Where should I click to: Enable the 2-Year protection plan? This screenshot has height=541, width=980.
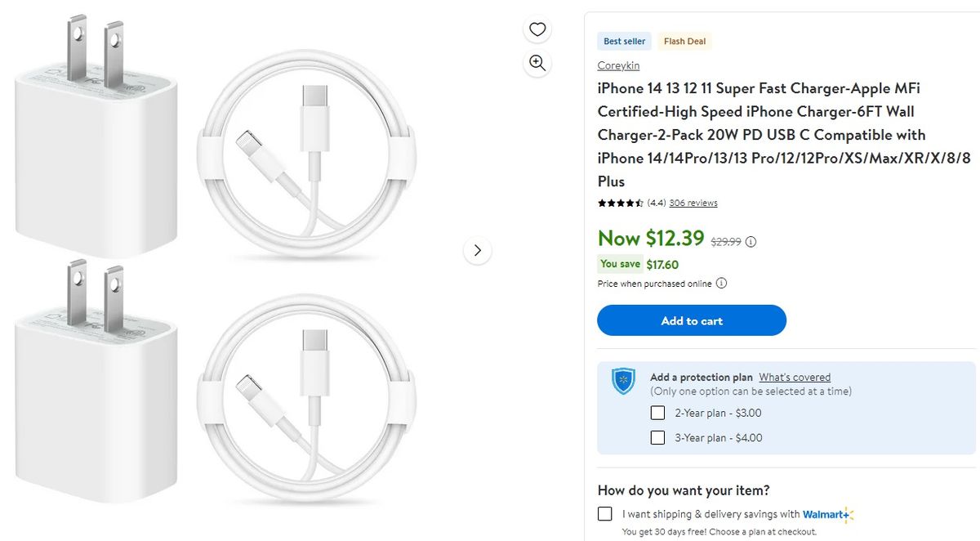[x=657, y=413]
